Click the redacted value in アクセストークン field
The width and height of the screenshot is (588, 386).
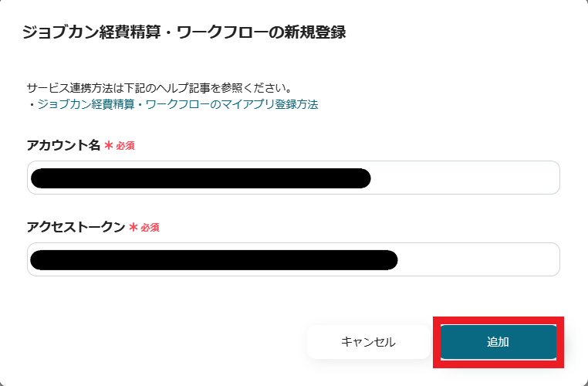point(214,259)
